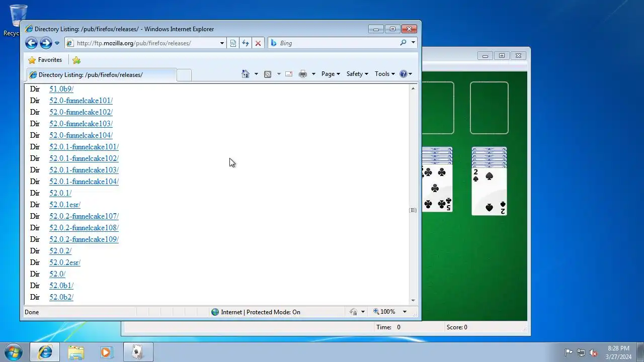This screenshot has height=362, width=644.
Task: Open the recent pages dropdown beside Forward
Action: point(57,43)
